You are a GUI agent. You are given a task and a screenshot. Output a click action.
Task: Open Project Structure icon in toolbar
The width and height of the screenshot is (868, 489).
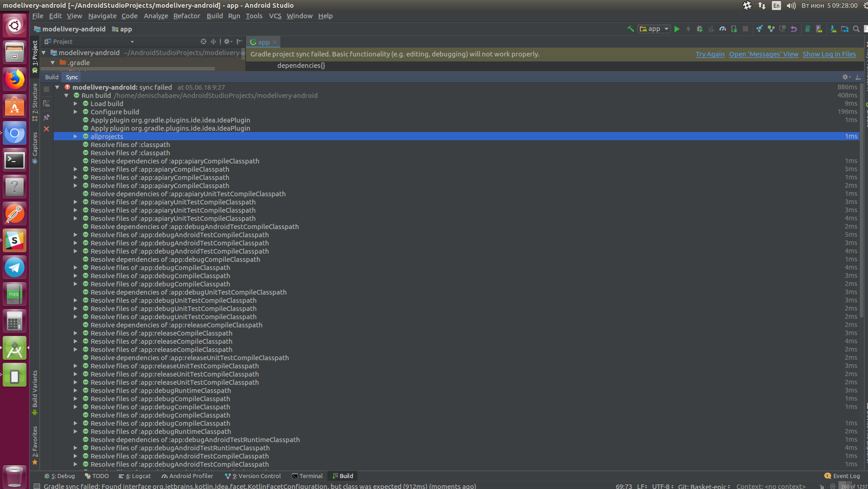(844, 29)
